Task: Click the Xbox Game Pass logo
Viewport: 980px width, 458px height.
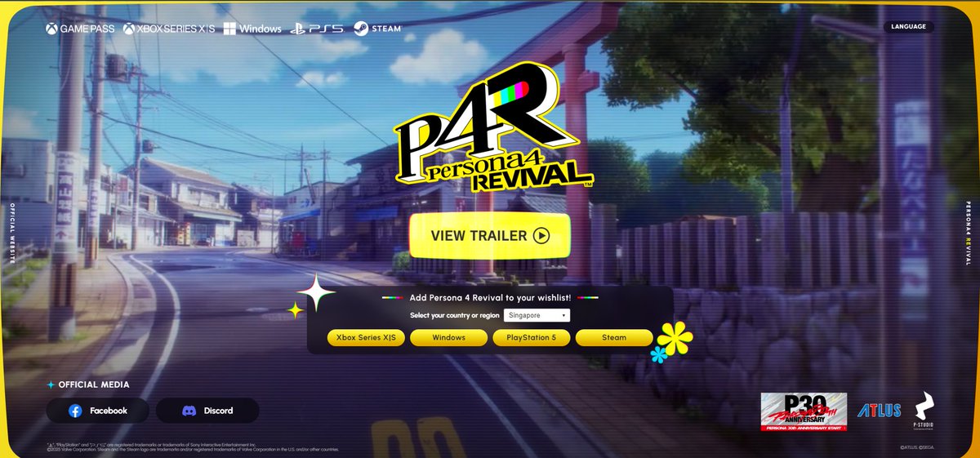Action: pos(80,29)
